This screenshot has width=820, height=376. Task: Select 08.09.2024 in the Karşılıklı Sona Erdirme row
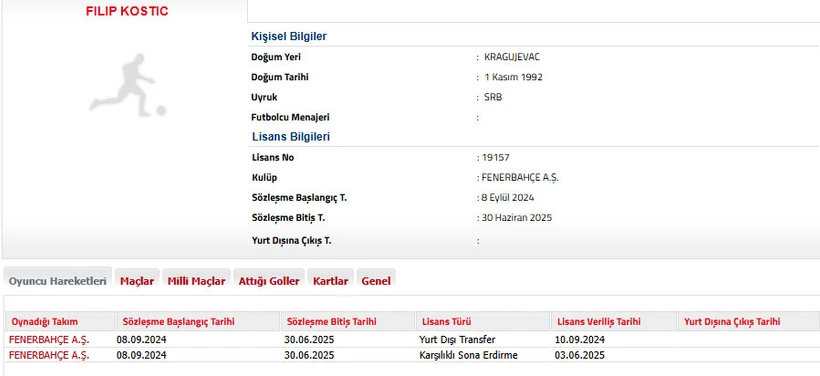(x=142, y=356)
